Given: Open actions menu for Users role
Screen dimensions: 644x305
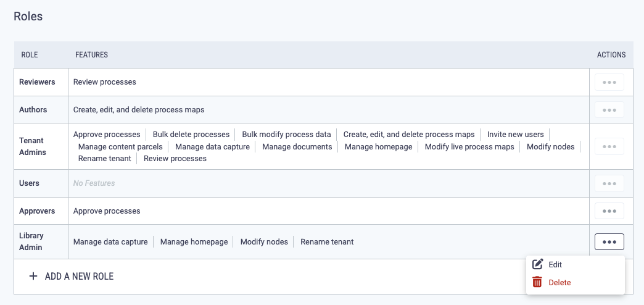Looking at the screenshot, I should (x=609, y=183).
